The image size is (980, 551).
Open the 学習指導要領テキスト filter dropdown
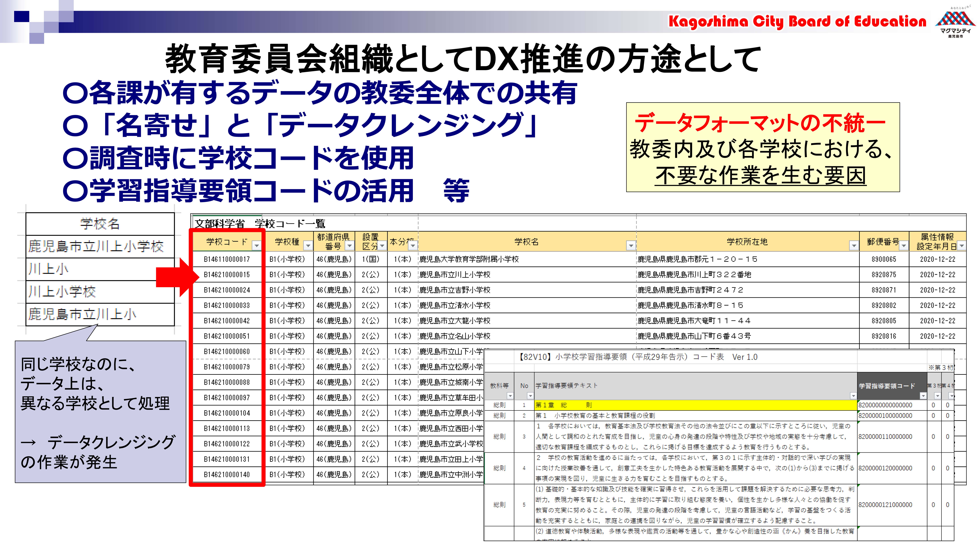click(x=853, y=396)
